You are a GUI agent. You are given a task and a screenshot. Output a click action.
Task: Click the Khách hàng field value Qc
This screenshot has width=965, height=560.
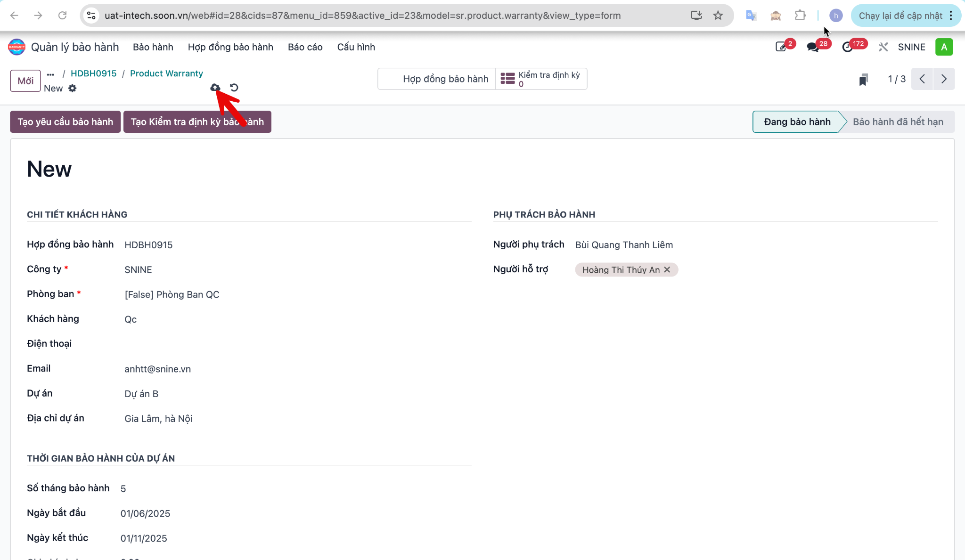(131, 319)
